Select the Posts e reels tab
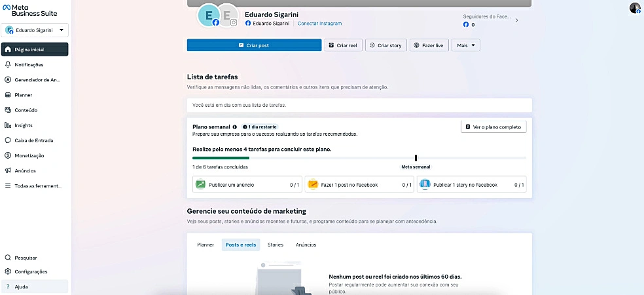The image size is (644, 295). coord(241,245)
